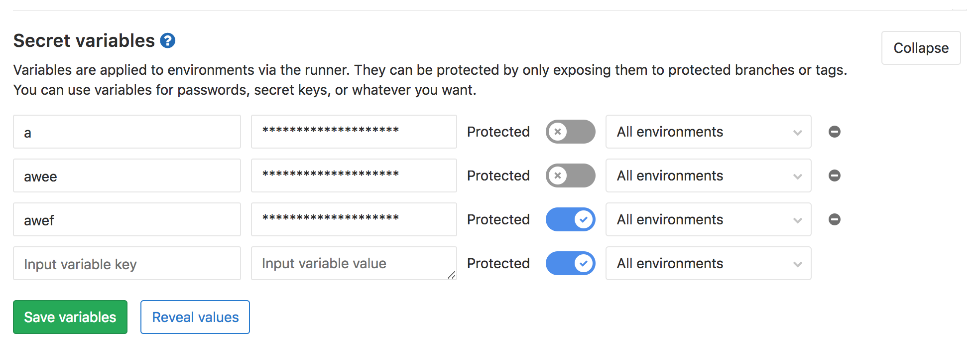The height and width of the screenshot is (350, 980).
Task: Choose environment scope for awef variable
Action: (708, 219)
